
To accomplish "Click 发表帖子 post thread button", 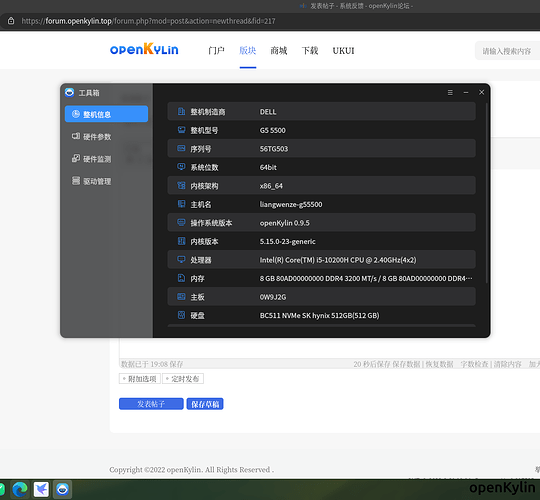I will (x=151, y=404).
